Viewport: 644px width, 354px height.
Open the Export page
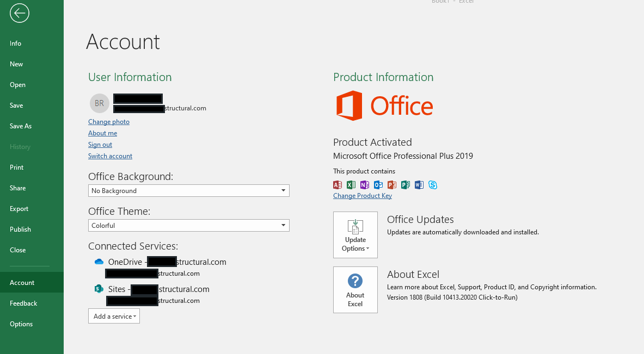[19, 209]
